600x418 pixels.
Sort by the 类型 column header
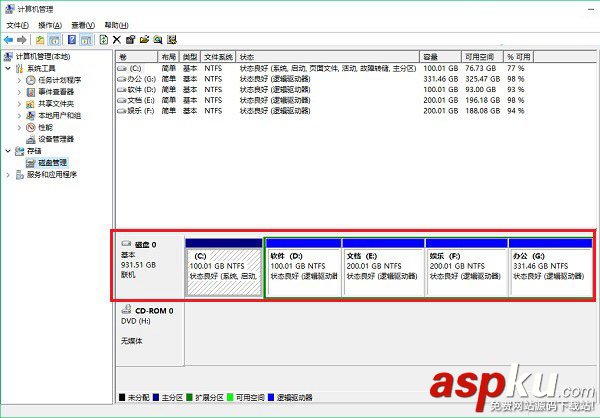[x=190, y=57]
